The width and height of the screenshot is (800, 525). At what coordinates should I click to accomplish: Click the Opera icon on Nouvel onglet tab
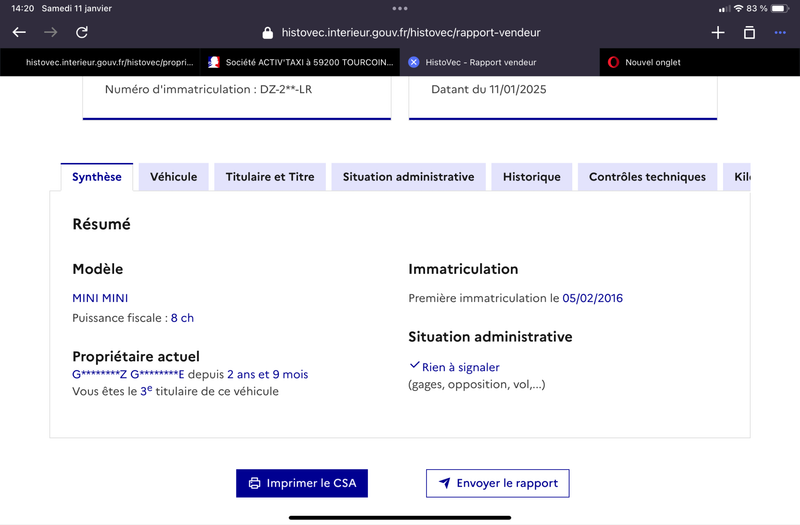[613, 62]
